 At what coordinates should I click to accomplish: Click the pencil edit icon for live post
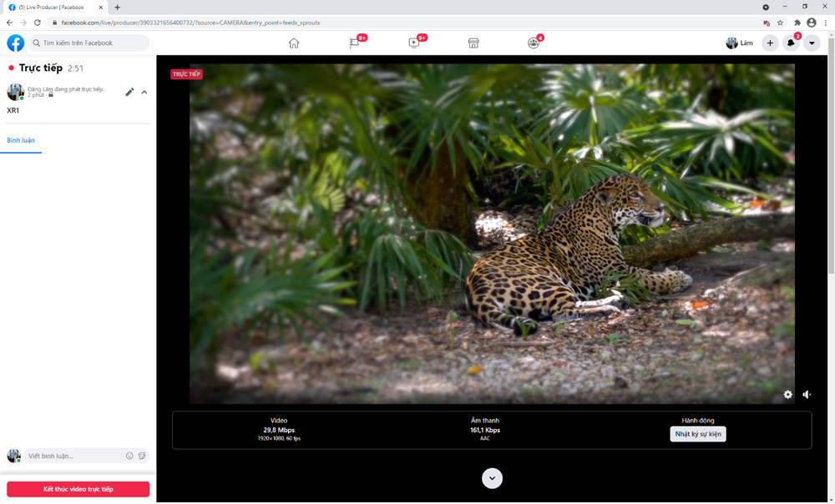129,92
